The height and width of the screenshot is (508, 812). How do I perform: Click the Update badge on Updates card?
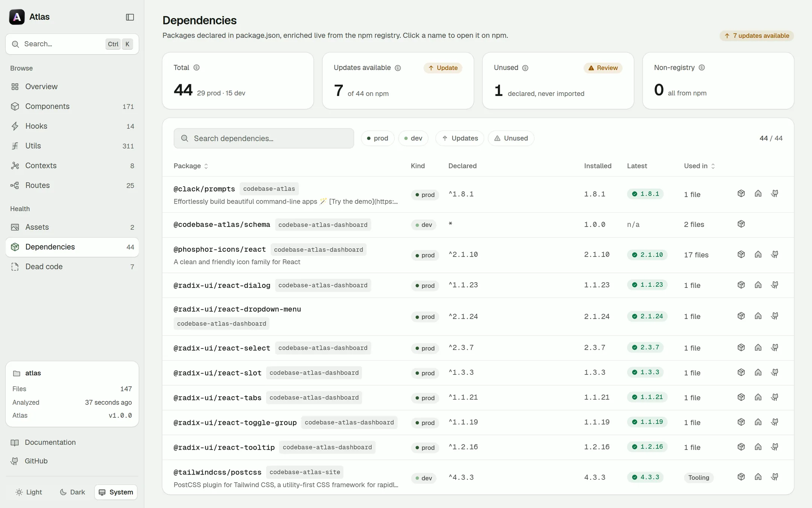pos(443,68)
